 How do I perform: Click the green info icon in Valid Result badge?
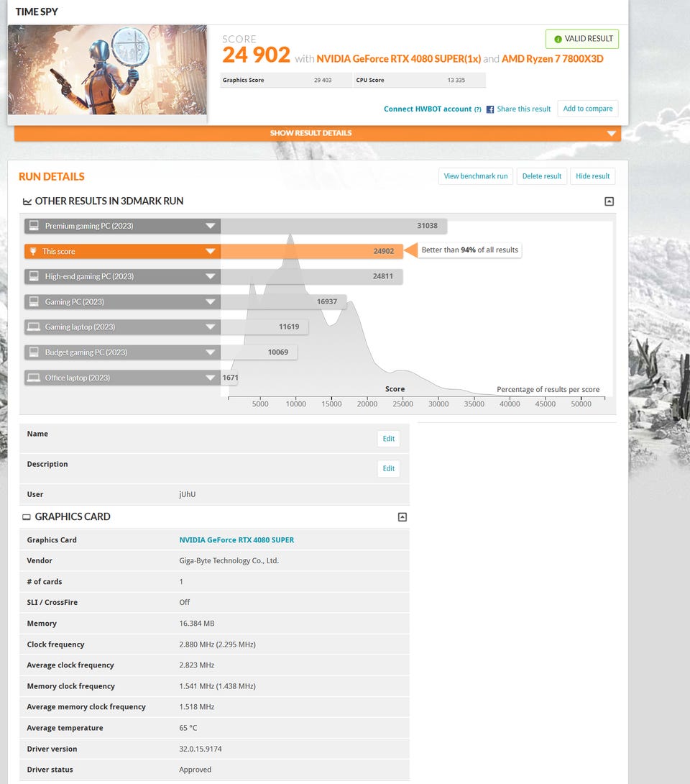tap(558, 39)
